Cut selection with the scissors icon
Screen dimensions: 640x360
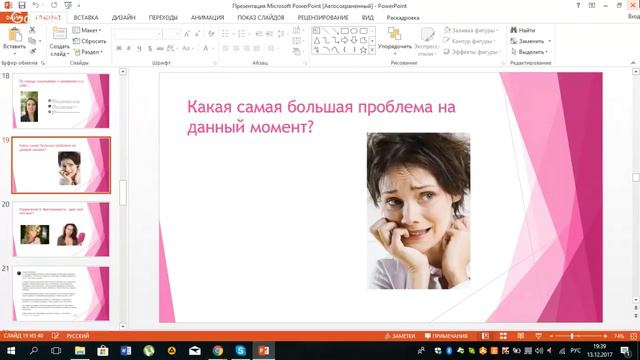click(x=32, y=30)
